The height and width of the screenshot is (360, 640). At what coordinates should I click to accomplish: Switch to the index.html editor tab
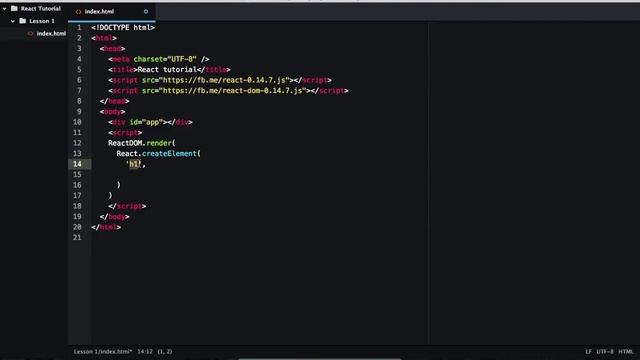coord(112,12)
